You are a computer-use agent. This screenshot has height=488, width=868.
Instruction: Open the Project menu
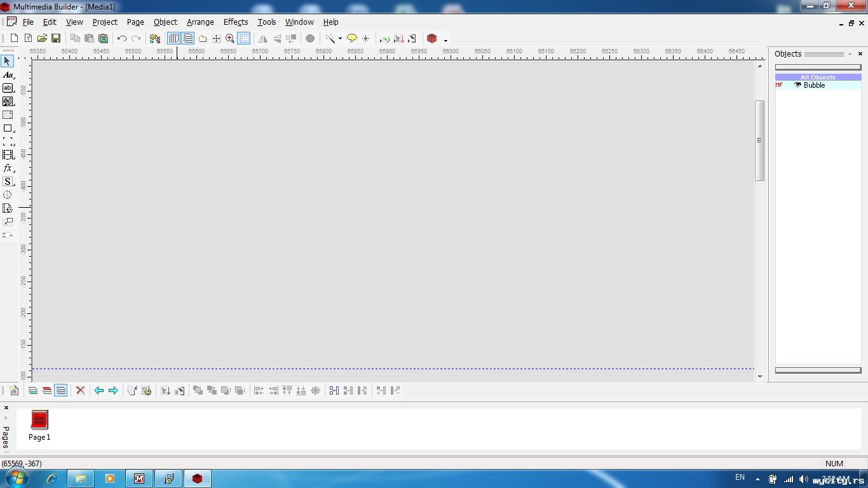(105, 22)
